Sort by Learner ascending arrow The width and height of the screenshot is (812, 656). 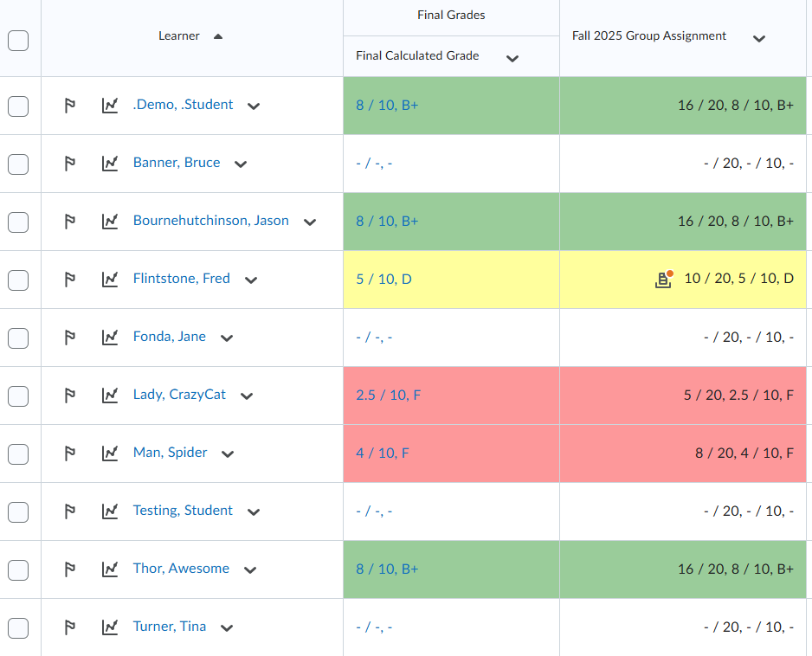(218, 36)
